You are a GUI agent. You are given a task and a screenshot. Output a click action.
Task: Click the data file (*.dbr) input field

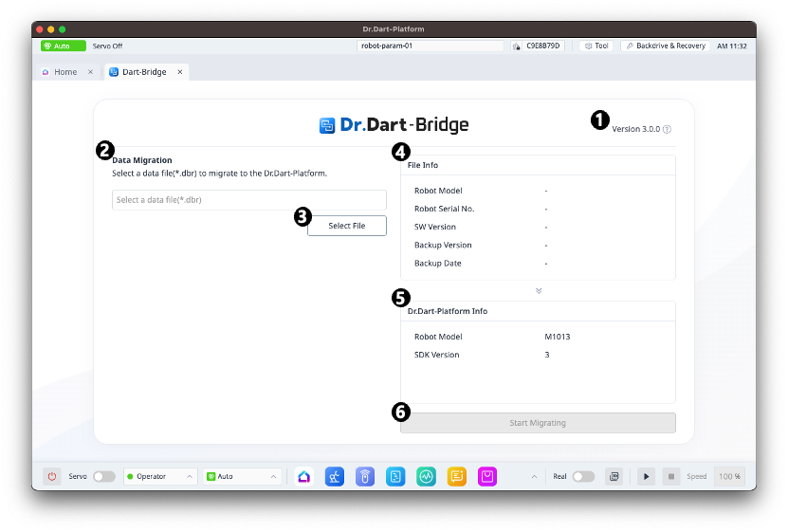tap(248, 200)
